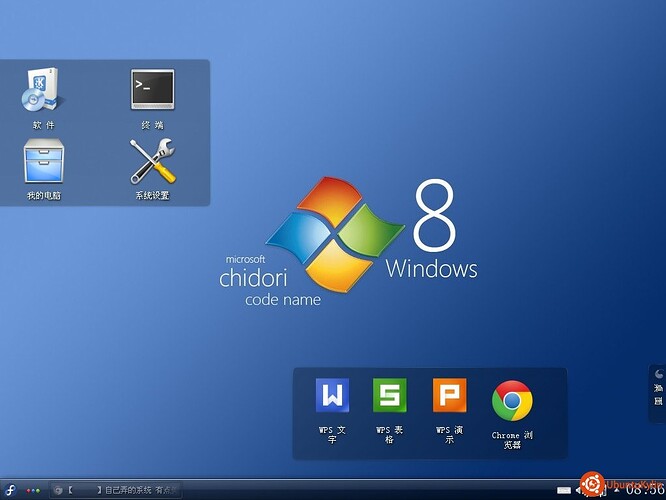This screenshot has width=666, height=500.
Task: Launch WPS 文字 writer icon
Action: tap(332, 395)
